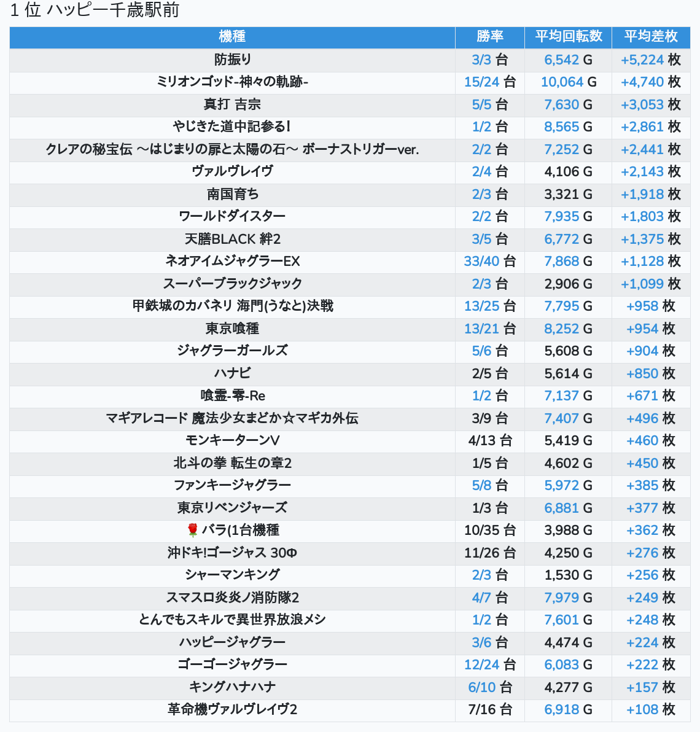
Task: Click キングハナハナ machine name
Action: tap(232, 687)
